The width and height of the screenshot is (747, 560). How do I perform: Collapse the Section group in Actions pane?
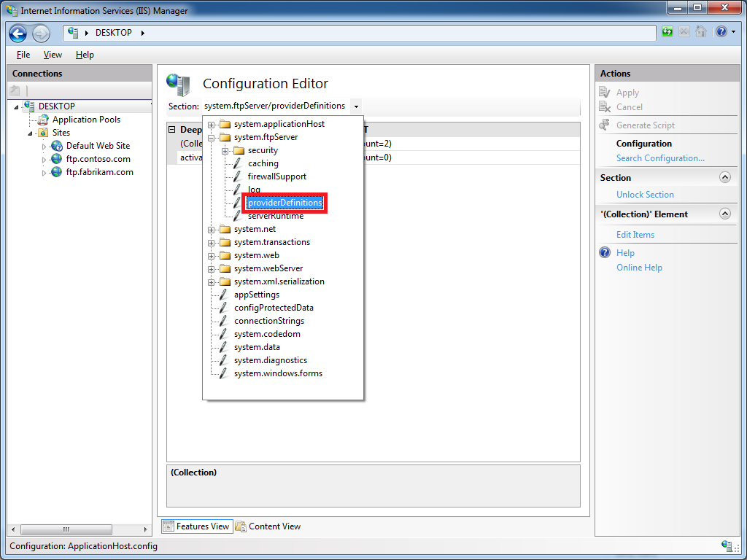click(724, 177)
